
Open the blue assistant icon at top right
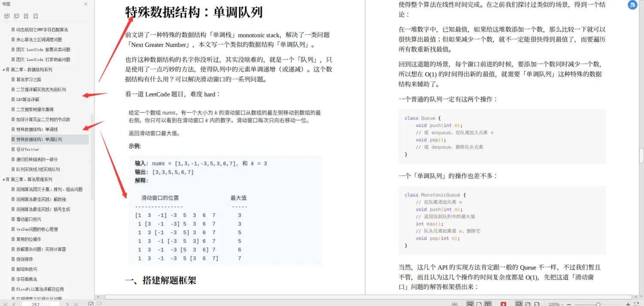632,5
